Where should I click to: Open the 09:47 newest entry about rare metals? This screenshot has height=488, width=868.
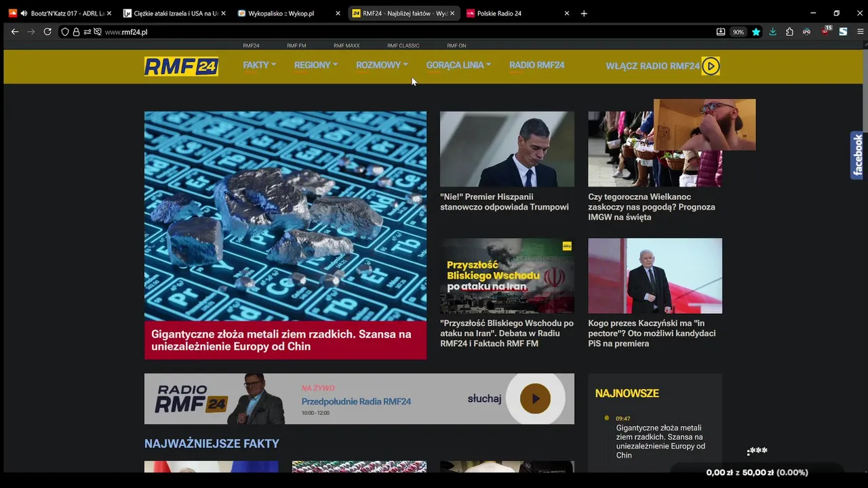click(660, 441)
